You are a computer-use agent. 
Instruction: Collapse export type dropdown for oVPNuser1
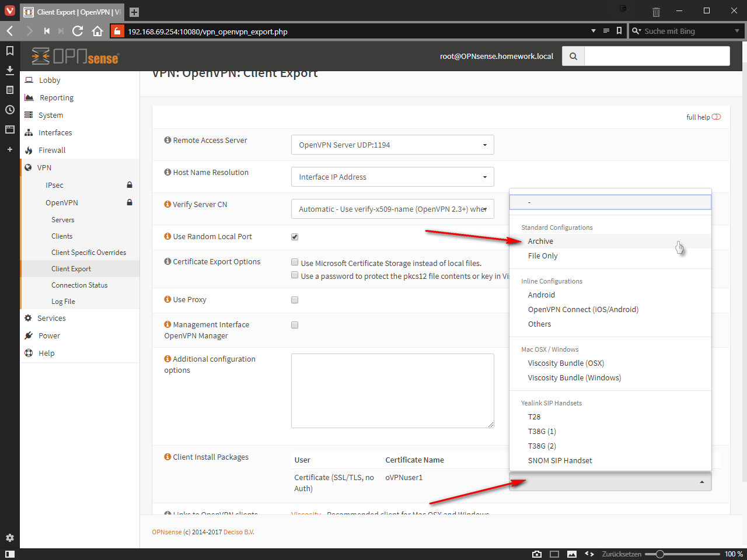[610, 481]
